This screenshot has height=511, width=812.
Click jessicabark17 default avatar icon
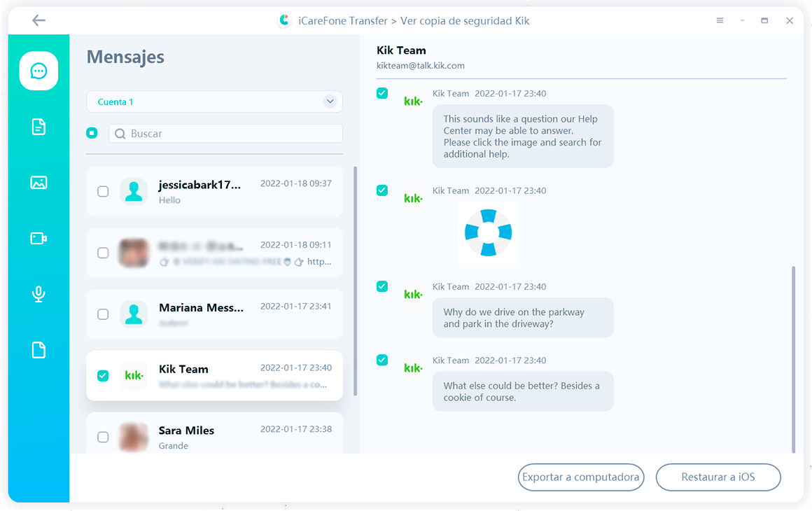134,192
